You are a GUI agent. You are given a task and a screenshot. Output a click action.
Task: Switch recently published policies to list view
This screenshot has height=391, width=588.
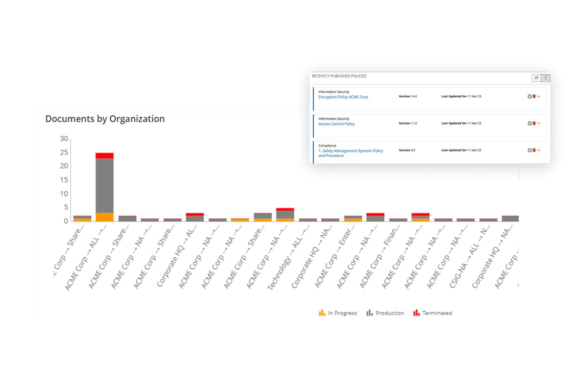click(545, 78)
